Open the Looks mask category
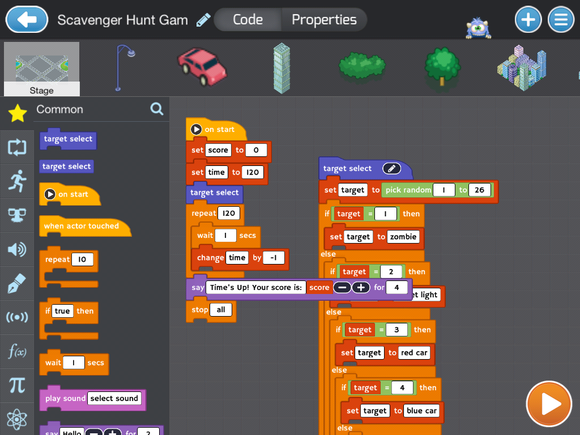The width and height of the screenshot is (580, 435). (17, 215)
